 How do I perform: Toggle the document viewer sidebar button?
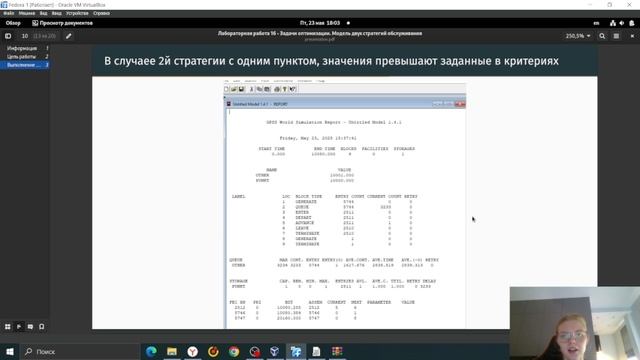pos(8,36)
